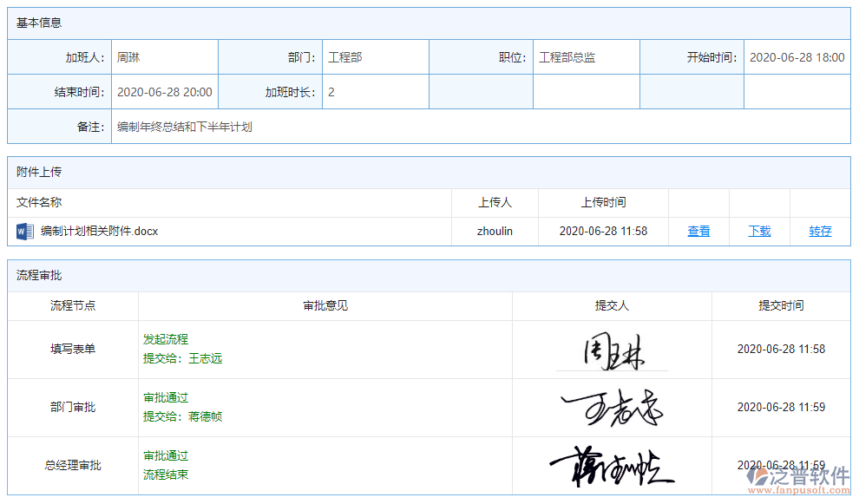The width and height of the screenshot is (859, 504).
Task: Click the 部门审批 process node
Action: click(x=73, y=407)
